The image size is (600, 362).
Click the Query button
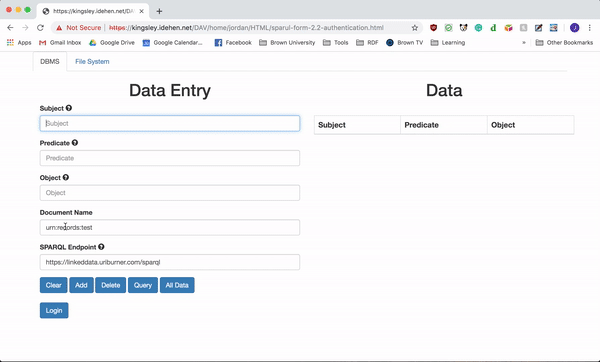(x=143, y=285)
